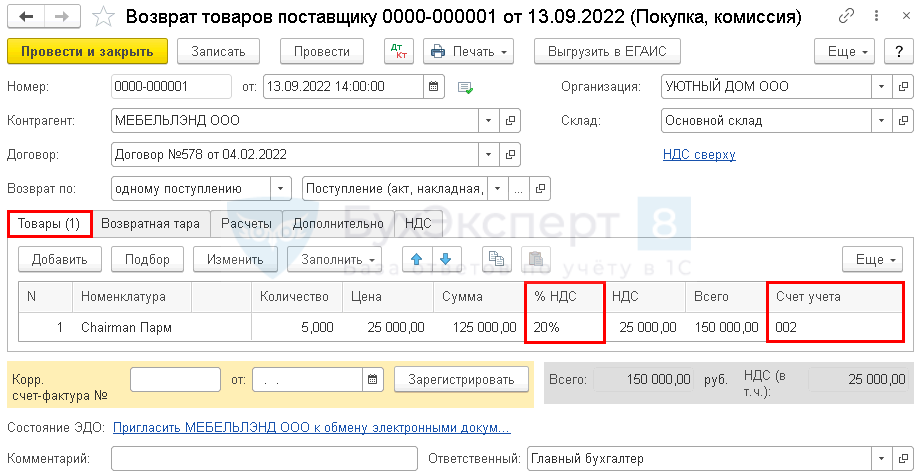Click the НДС сверху link
The height and width of the screenshot is (476, 918).
[x=698, y=155]
